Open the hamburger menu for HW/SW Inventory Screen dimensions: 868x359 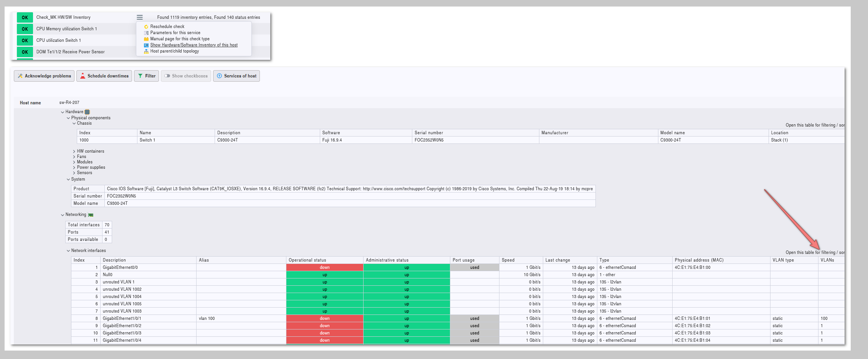tap(140, 17)
